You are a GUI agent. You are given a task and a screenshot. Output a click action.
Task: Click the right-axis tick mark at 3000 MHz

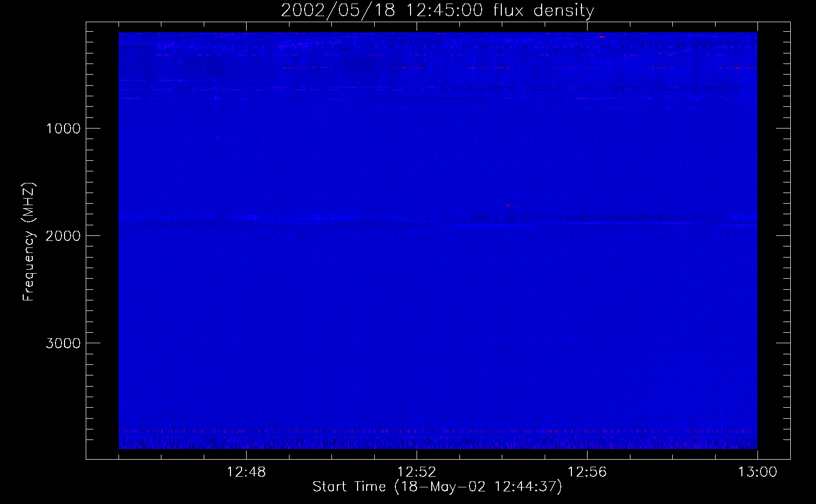tap(783, 343)
